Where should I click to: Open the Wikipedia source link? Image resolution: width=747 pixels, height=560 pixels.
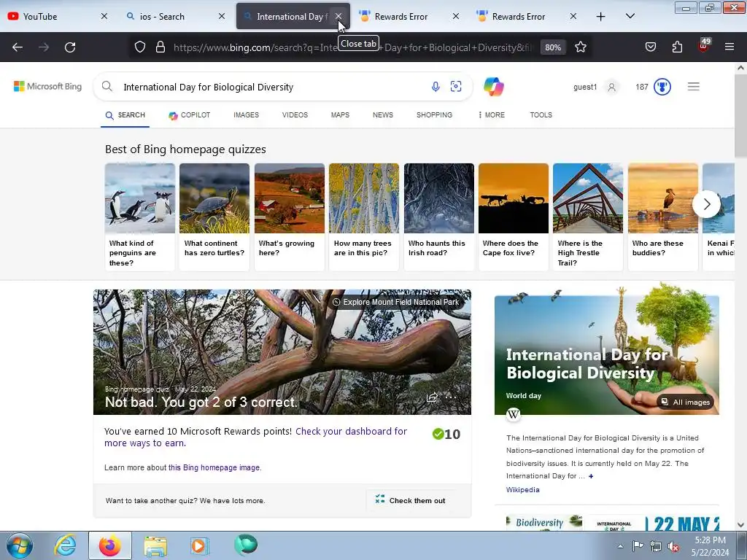point(522,489)
